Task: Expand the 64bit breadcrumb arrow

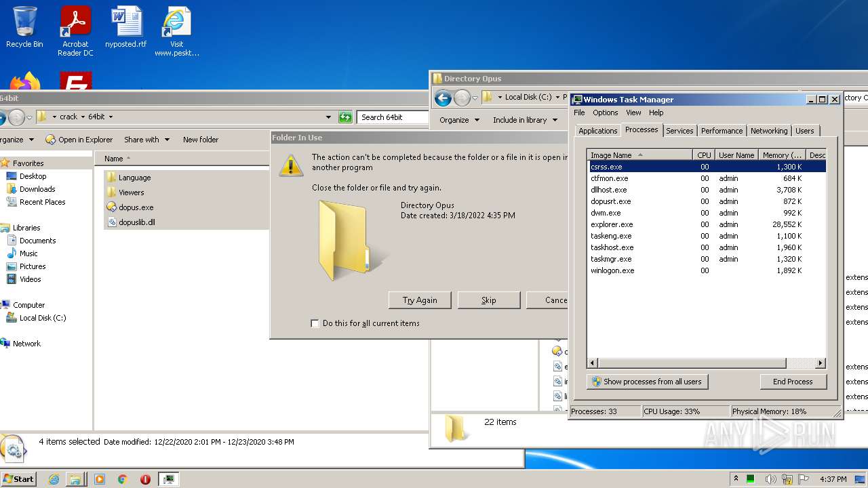Action: (111, 117)
